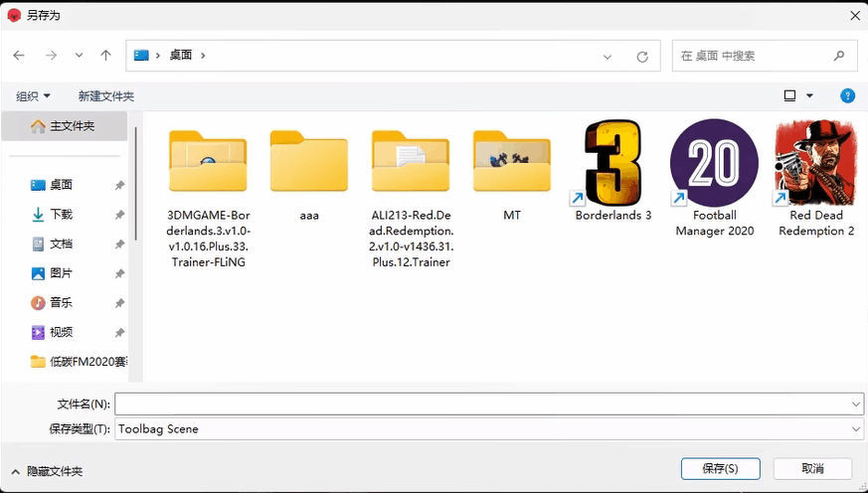Collapse folders with 隐藏文件夹
Viewport: 868px width, 493px height.
point(47,471)
